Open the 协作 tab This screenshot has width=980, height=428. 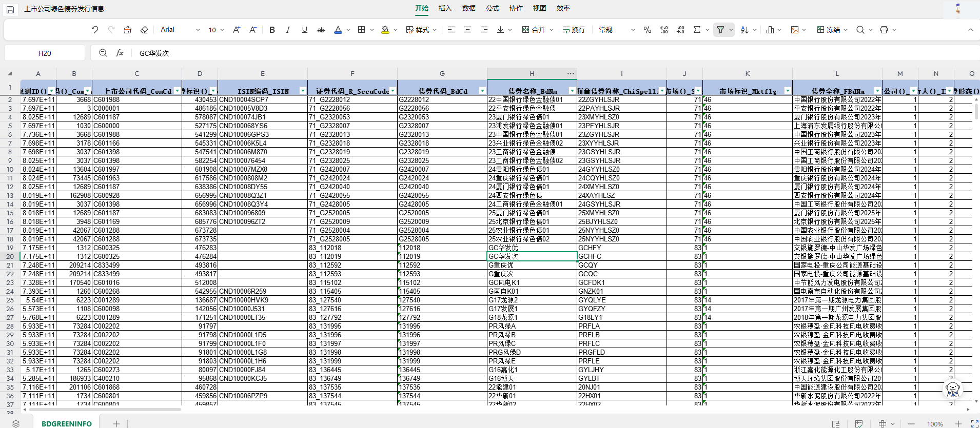(516, 8)
